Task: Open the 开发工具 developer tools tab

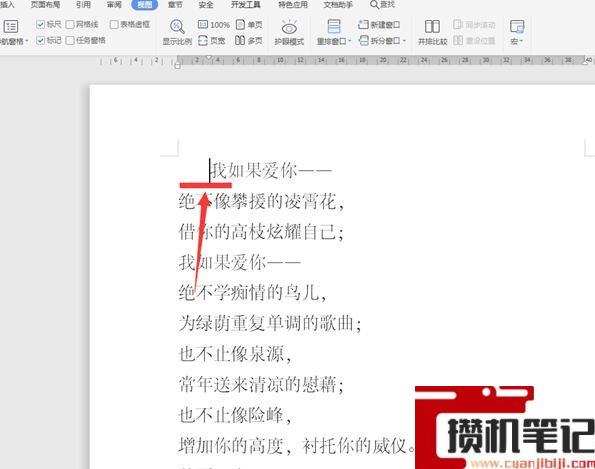Action: click(246, 5)
